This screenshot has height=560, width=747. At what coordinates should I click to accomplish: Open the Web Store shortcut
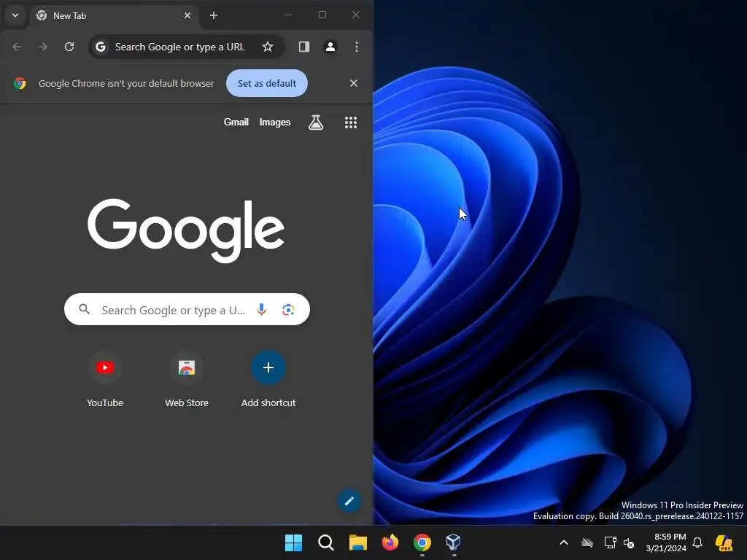point(187,380)
